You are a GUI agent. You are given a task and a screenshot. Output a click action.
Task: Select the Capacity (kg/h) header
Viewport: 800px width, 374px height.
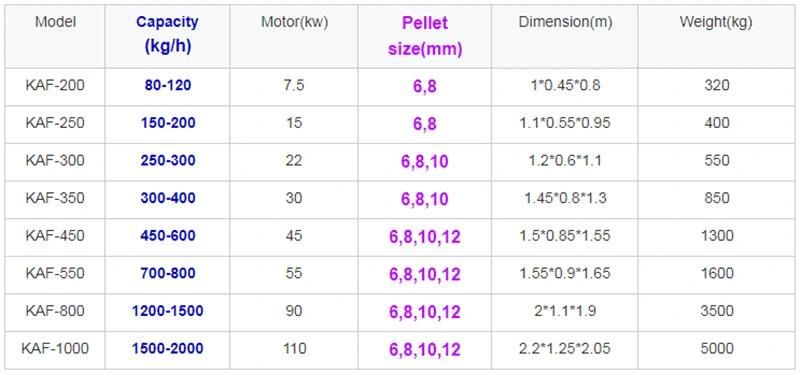(167, 35)
